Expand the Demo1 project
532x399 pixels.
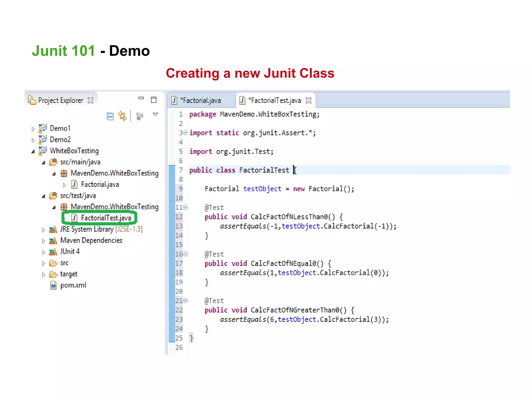pyautogui.click(x=33, y=129)
